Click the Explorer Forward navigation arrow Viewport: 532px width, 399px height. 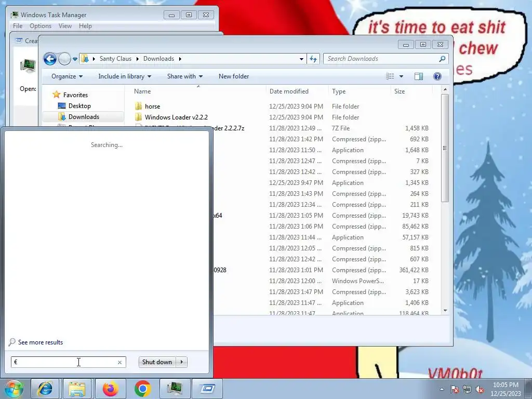64,59
